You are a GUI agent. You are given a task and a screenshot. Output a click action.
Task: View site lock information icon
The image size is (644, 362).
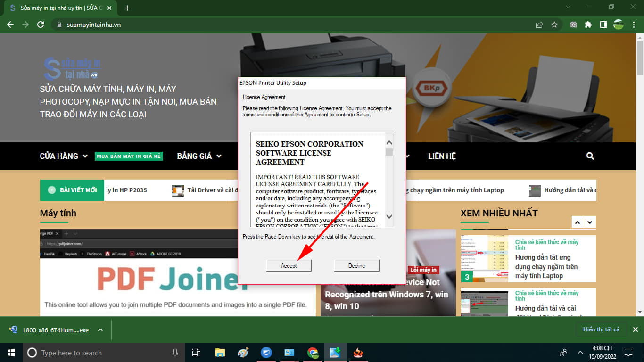[x=59, y=25]
